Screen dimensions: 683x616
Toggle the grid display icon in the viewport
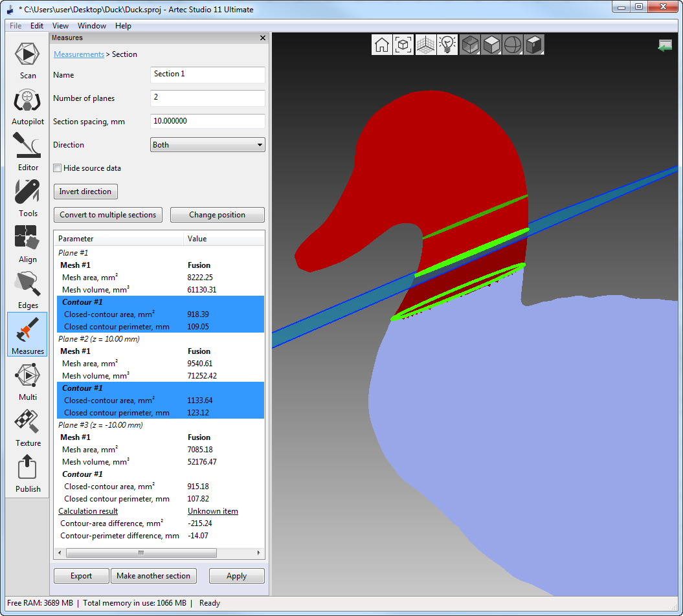click(425, 45)
